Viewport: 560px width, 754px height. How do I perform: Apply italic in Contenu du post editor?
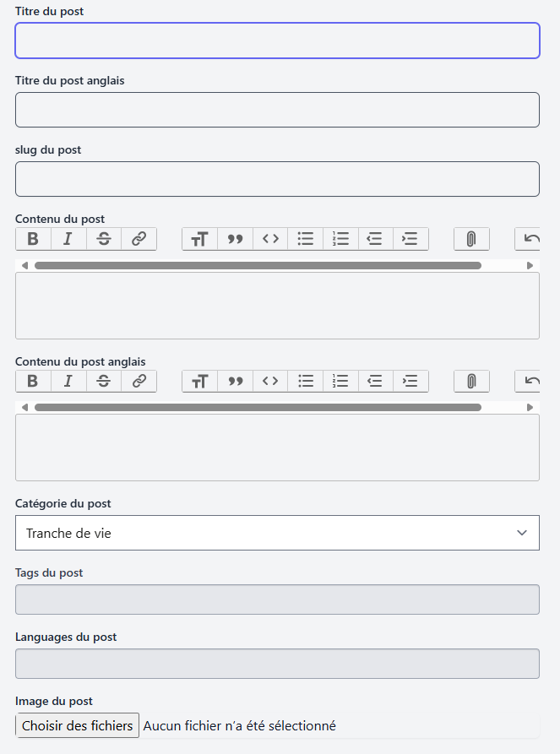(68, 239)
